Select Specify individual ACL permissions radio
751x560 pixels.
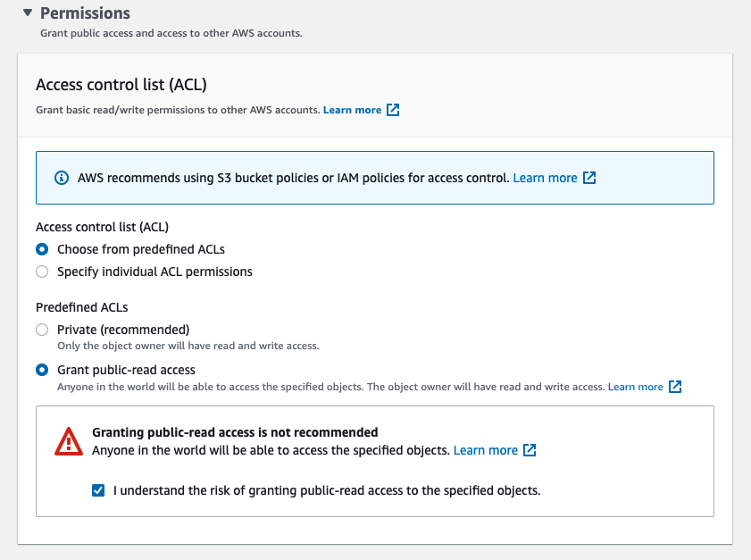pyautogui.click(x=42, y=272)
